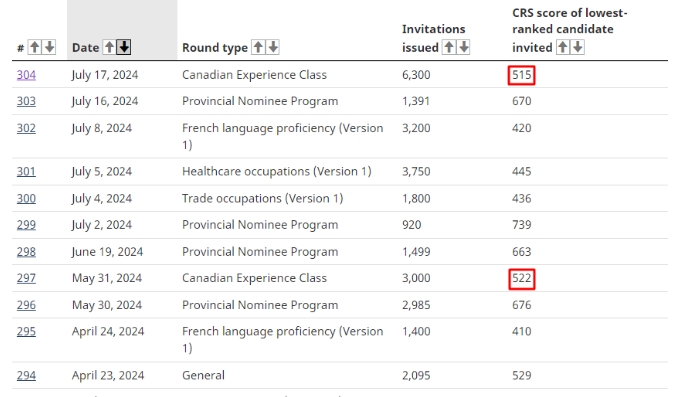This screenshot has height=397, width=681.
Task: Open draw 302 French language round
Action: point(26,128)
